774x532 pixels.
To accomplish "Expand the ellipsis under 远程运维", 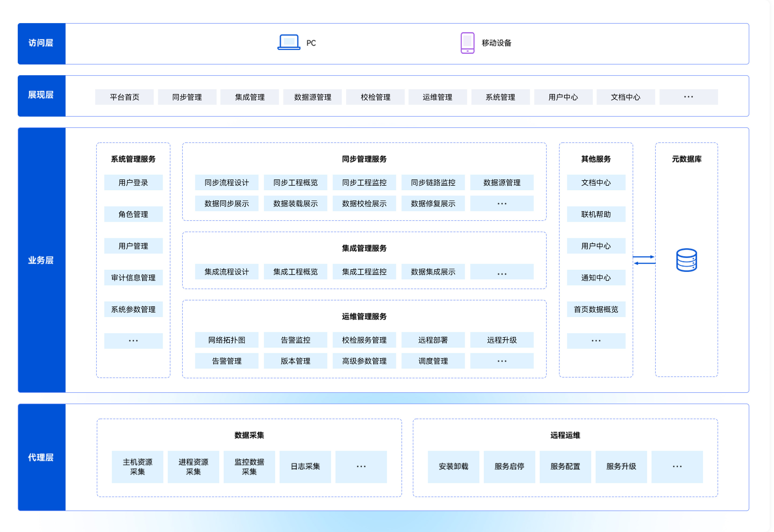I will pos(677,466).
